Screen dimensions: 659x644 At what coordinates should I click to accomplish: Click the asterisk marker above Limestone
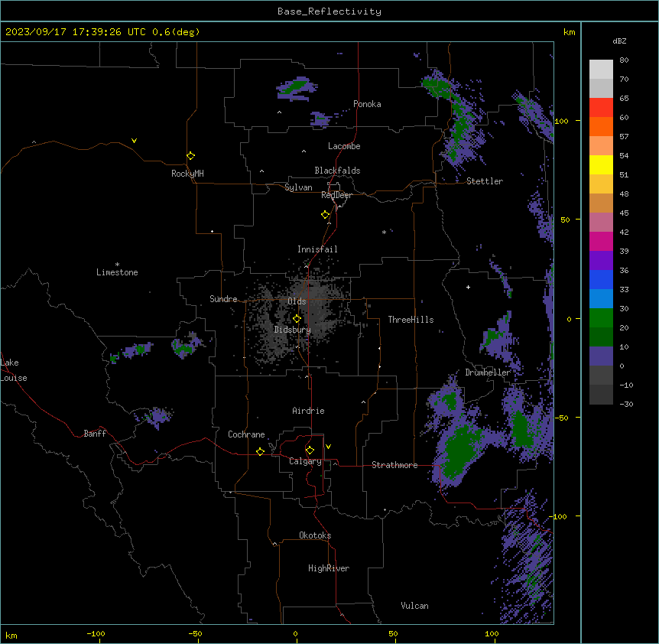click(117, 265)
